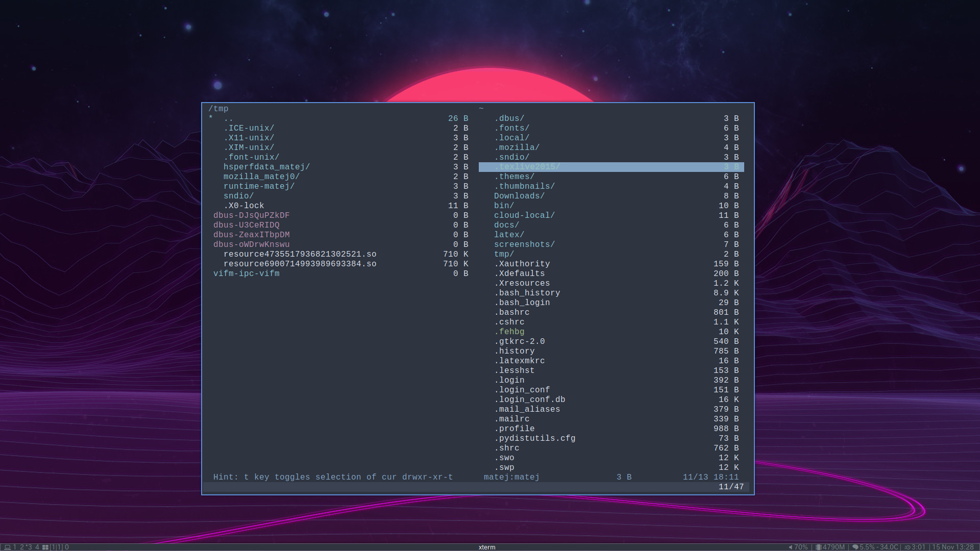Click the 11/47 position counter
Viewport: 980px width, 551px height.
click(x=731, y=487)
